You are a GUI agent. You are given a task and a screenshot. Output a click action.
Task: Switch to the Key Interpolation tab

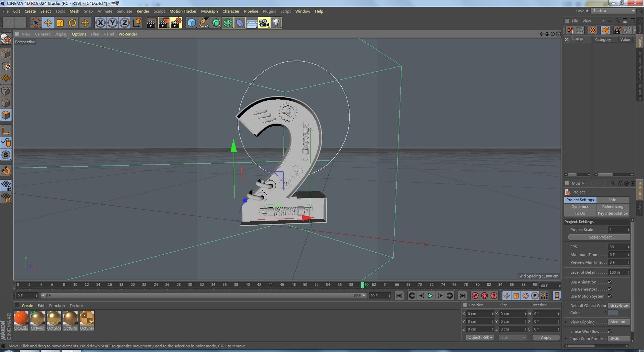pos(613,213)
